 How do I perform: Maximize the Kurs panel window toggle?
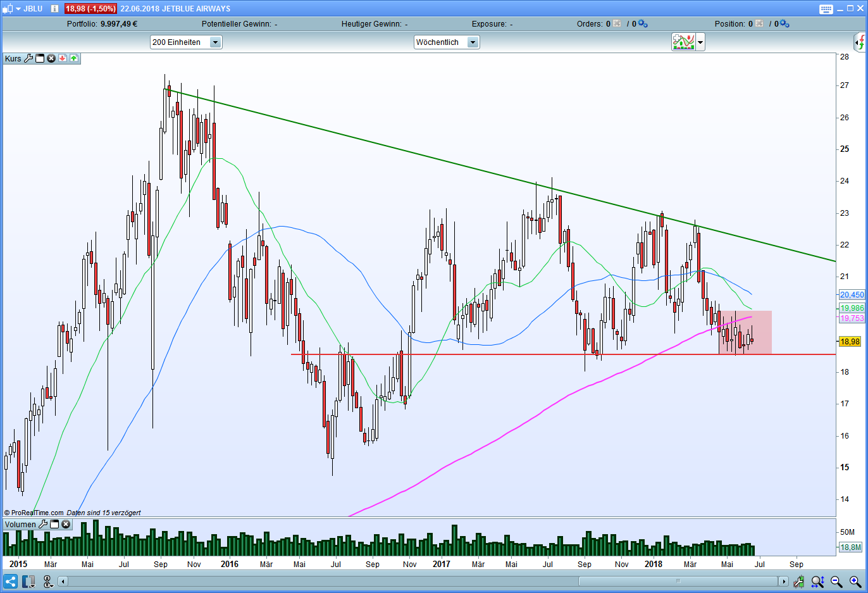[40, 58]
